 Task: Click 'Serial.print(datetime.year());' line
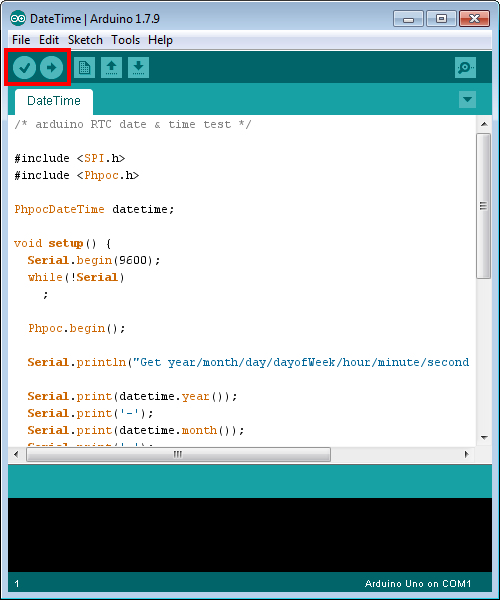[x=132, y=396]
